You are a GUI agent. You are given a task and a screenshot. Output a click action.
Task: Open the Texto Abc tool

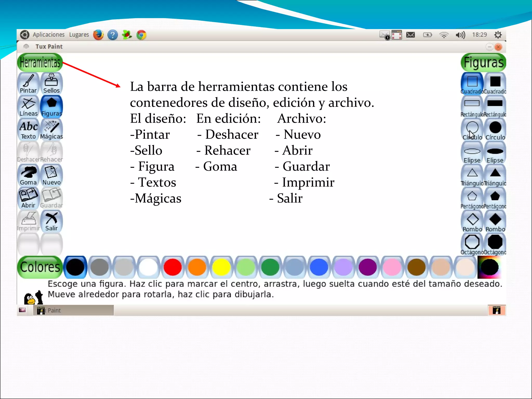click(28, 129)
